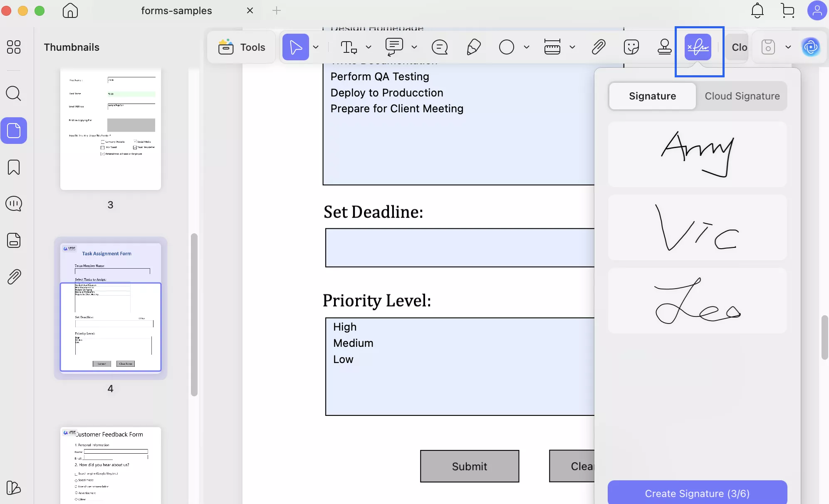This screenshot has height=504, width=829.
Task: Select the stamp tool icon
Action: click(x=664, y=47)
